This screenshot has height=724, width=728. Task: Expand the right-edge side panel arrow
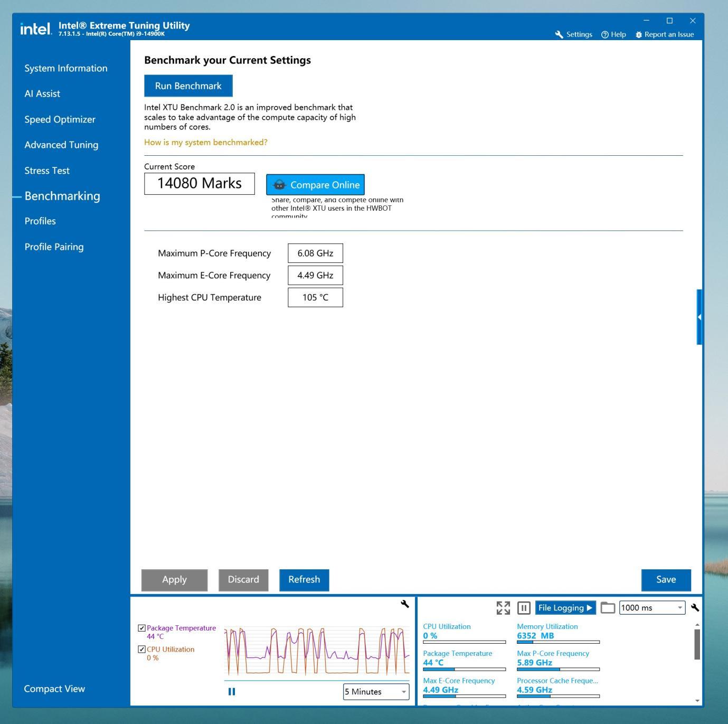[699, 317]
